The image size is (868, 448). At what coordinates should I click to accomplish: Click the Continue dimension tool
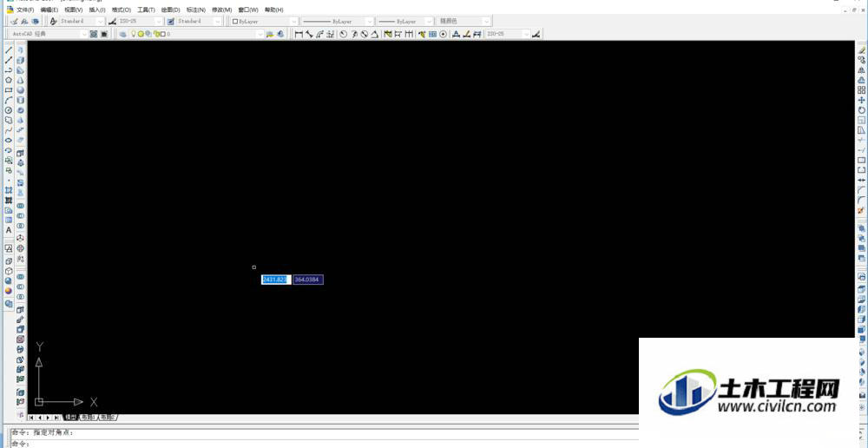(409, 35)
